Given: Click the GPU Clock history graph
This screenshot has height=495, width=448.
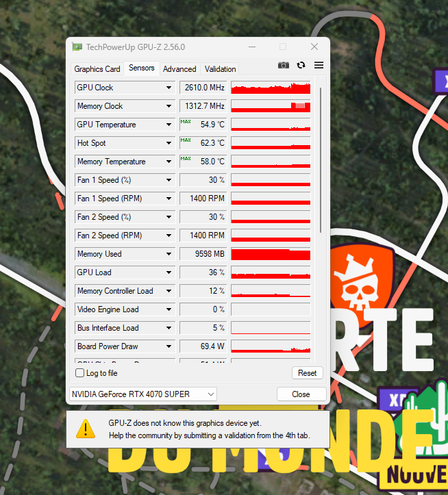Looking at the screenshot, I should [271, 88].
